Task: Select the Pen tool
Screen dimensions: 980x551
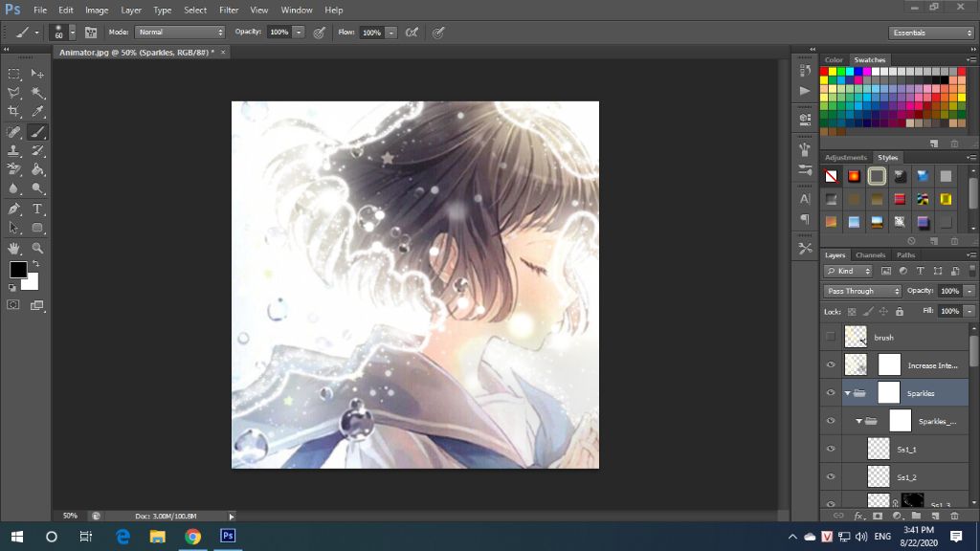Action: click(x=13, y=209)
